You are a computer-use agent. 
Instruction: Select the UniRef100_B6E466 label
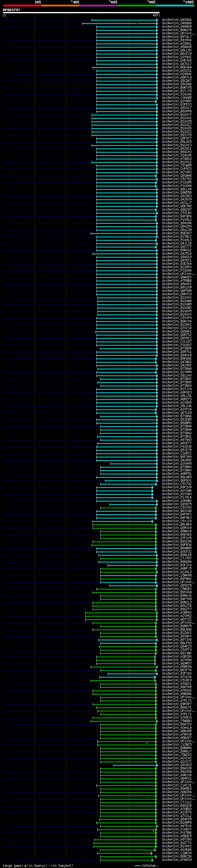[x=177, y=67]
